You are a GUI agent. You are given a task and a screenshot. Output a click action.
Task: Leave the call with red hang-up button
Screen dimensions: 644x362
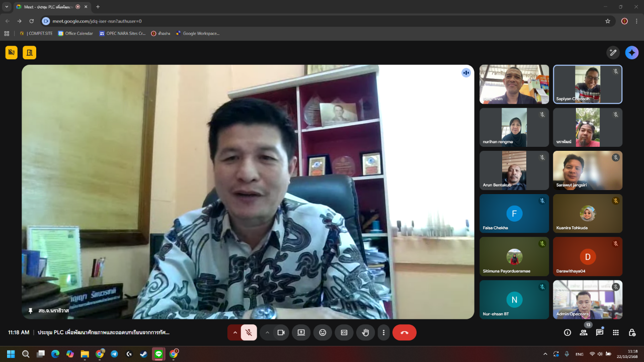click(405, 332)
